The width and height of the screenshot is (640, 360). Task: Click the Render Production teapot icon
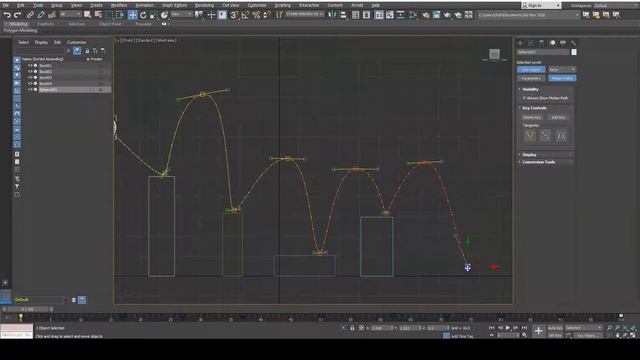458,15
